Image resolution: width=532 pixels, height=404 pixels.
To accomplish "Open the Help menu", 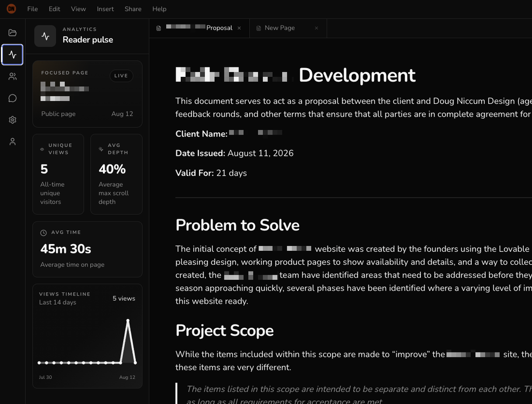I will click(159, 9).
